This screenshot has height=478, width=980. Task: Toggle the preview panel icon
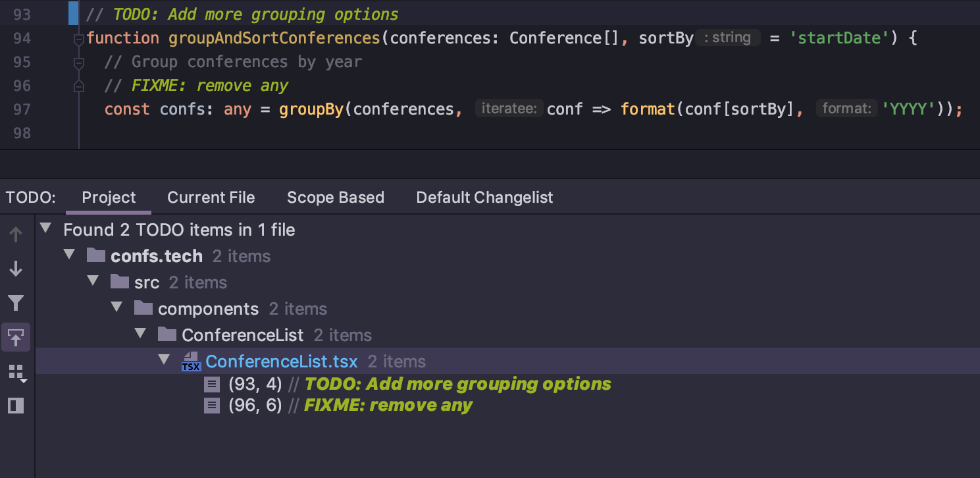(16, 406)
